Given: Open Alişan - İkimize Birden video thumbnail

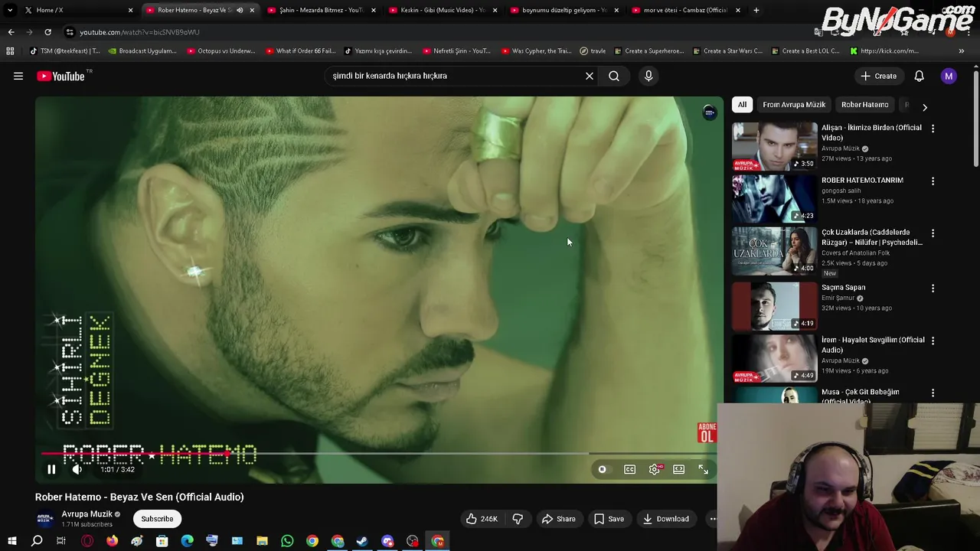Looking at the screenshot, I should click(774, 146).
